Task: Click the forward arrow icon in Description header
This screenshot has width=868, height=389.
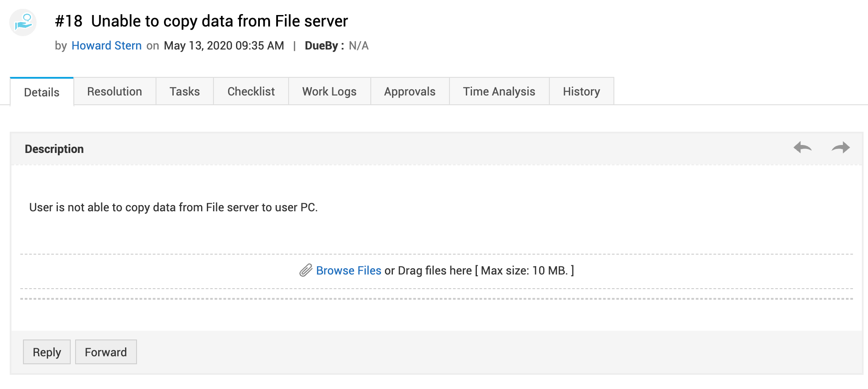Action: point(840,148)
